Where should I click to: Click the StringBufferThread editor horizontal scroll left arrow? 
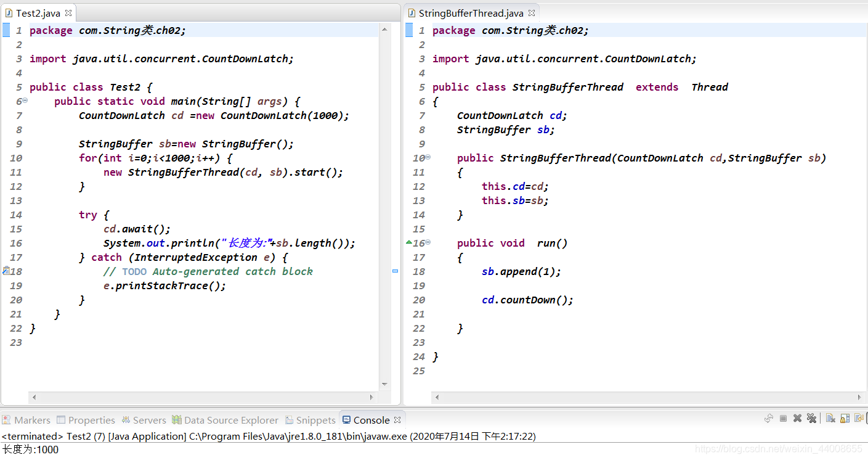tap(437, 397)
